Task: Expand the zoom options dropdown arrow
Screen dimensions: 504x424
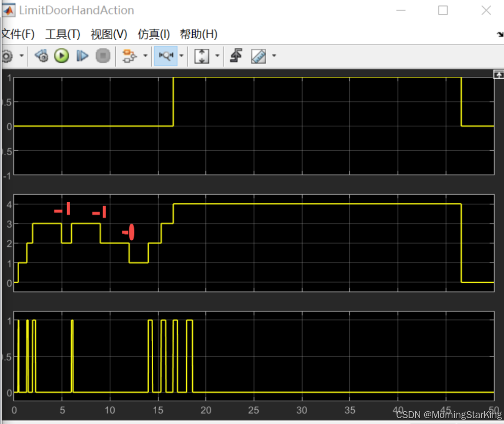Action: coord(181,56)
